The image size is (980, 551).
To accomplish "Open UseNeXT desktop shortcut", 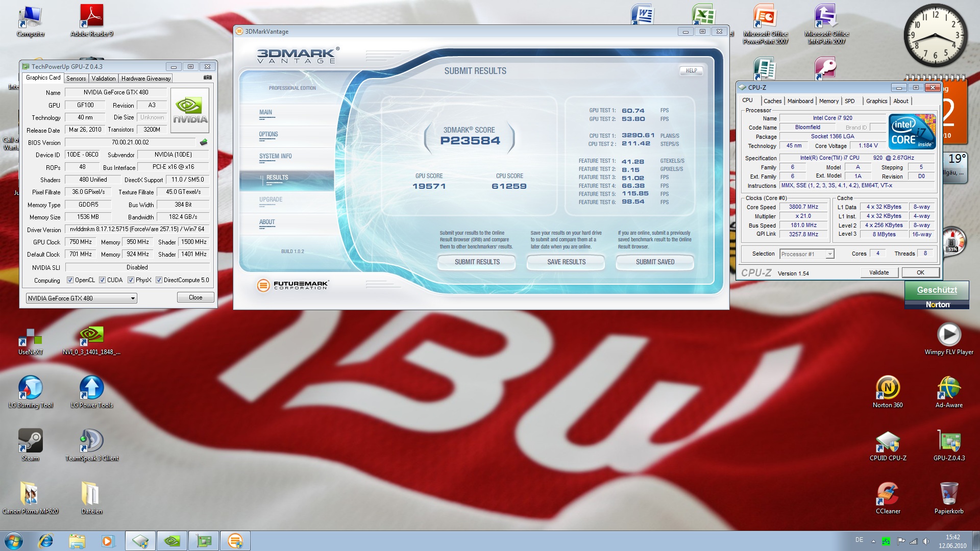I will tap(31, 341).
